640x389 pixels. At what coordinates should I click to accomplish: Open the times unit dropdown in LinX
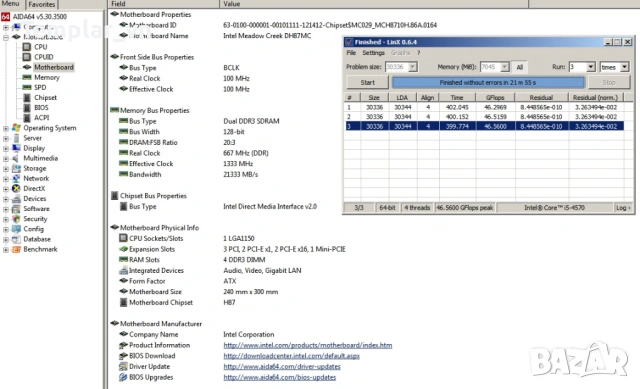click(x=624, y=67)
